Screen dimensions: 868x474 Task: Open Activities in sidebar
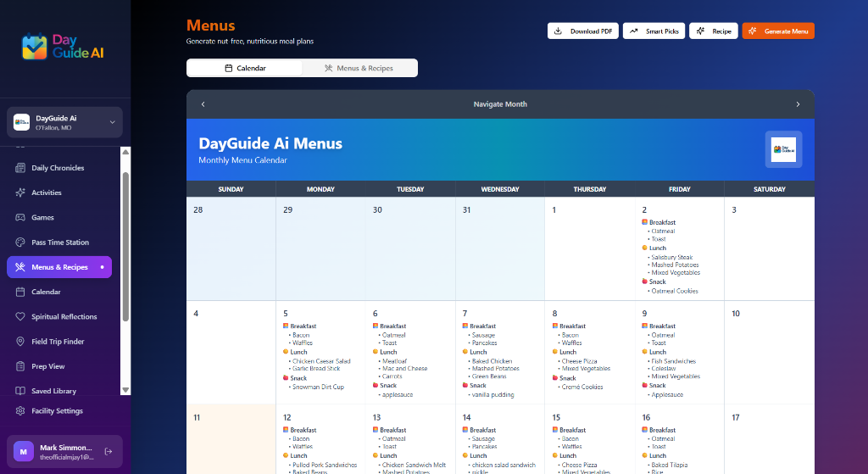(59, 192)
